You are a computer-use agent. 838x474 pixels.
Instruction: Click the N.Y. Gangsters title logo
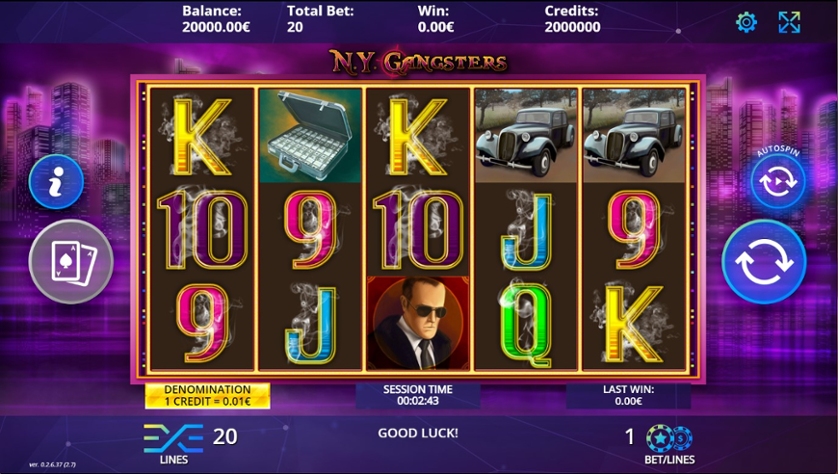click(x=418, y=62)
